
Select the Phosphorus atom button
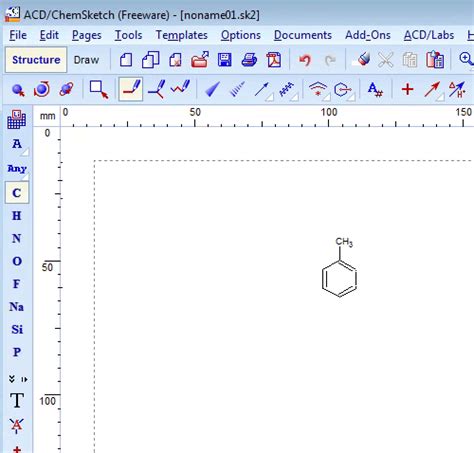17,352
